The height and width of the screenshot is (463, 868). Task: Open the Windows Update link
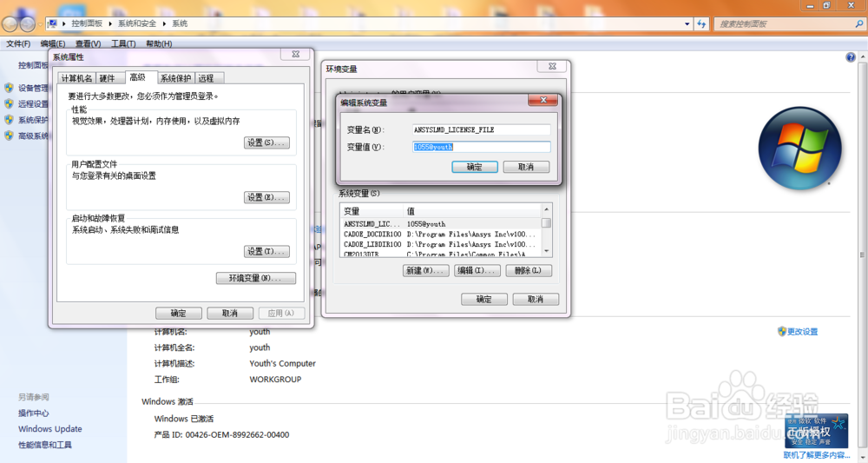click(x=49, y=428)
